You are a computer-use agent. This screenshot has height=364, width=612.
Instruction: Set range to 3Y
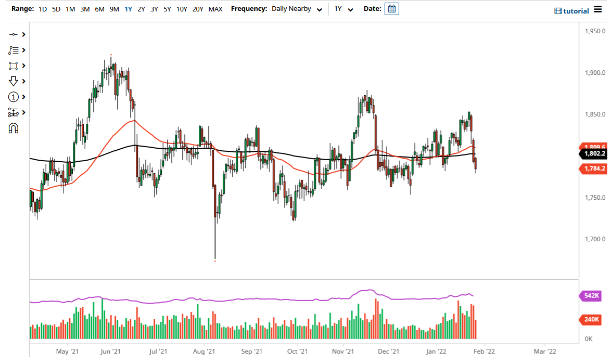click(x=154, y=9)
